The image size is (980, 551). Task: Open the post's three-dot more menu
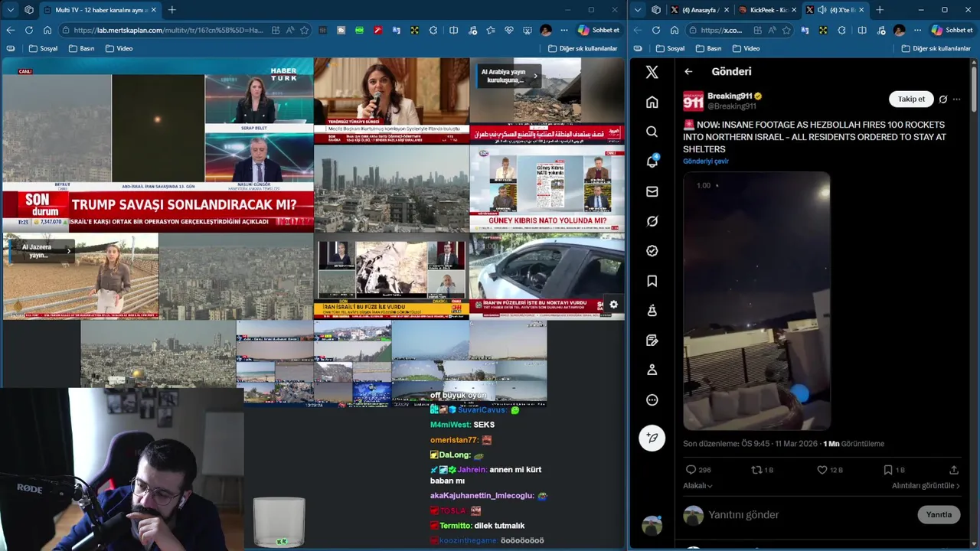click(956, 99)
